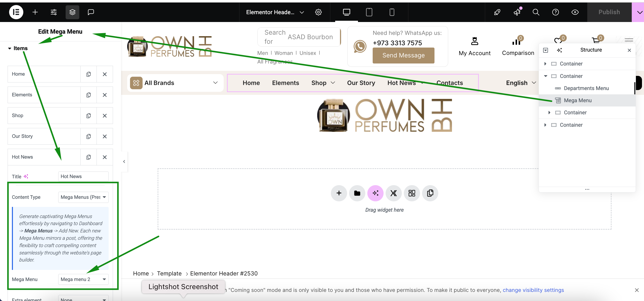644x301 pixels.
Task: Open the Our Story item row
Action: click(44, 136)
